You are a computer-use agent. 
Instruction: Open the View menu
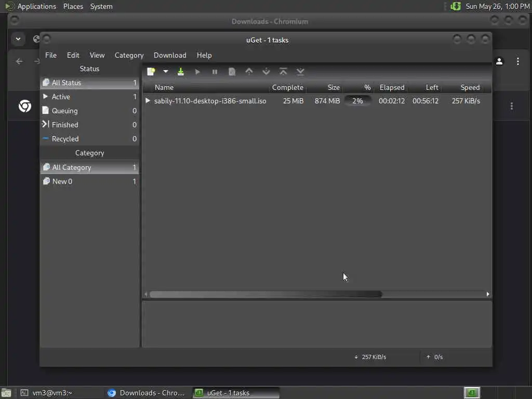97,55
